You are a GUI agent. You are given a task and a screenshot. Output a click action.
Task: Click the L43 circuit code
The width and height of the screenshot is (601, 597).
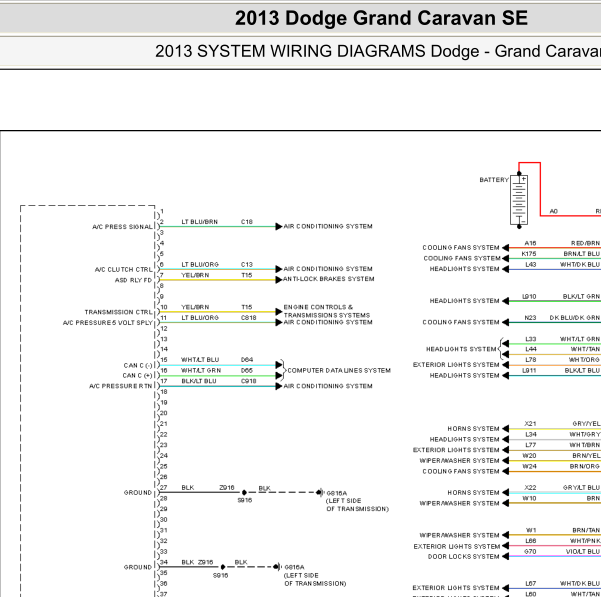[530, 264]
